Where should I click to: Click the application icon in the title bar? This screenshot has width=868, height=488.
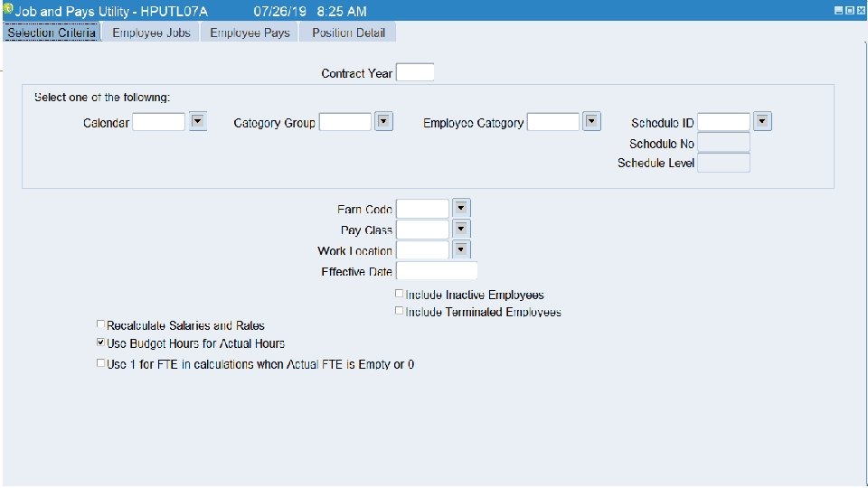tap(8, 11)
